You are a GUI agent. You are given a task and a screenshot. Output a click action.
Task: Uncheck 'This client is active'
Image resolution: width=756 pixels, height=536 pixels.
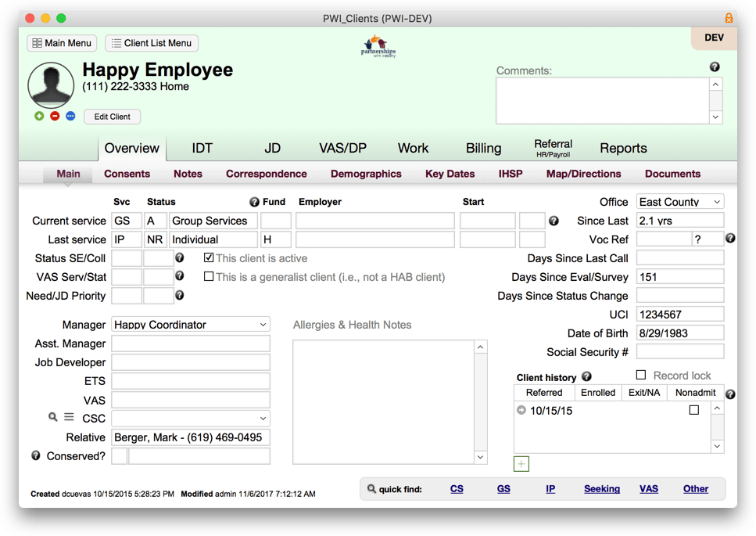(208, 258)
